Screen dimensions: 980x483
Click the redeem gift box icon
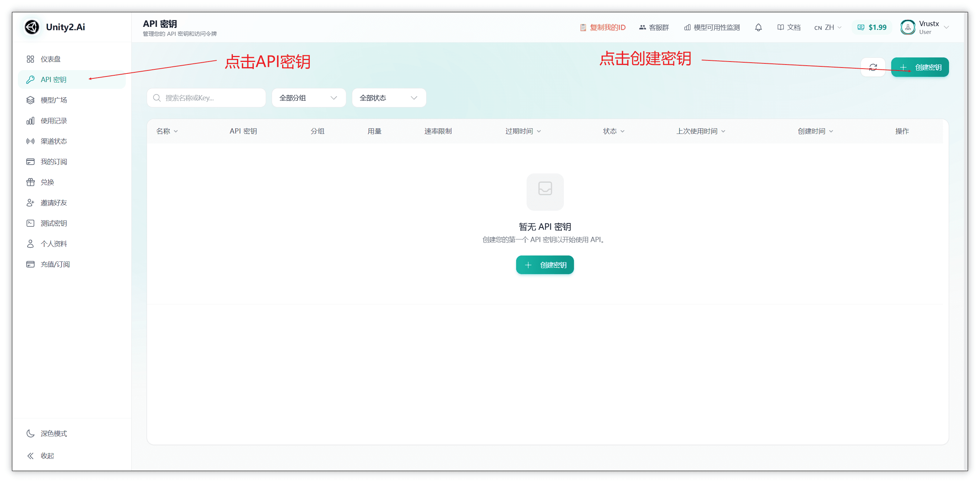click(31, 182)
